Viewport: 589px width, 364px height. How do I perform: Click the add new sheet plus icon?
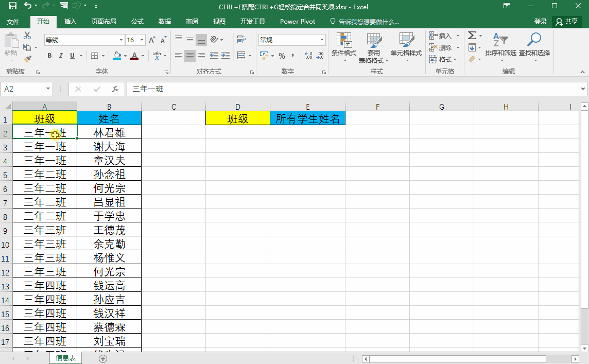(x=103, y=359)
